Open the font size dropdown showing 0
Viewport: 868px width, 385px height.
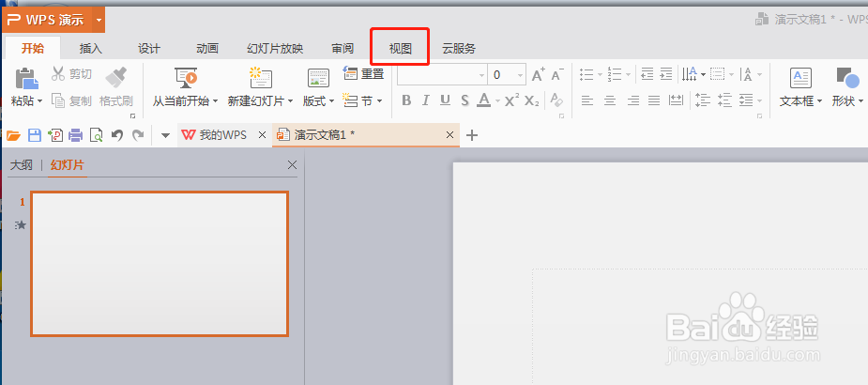521,75
